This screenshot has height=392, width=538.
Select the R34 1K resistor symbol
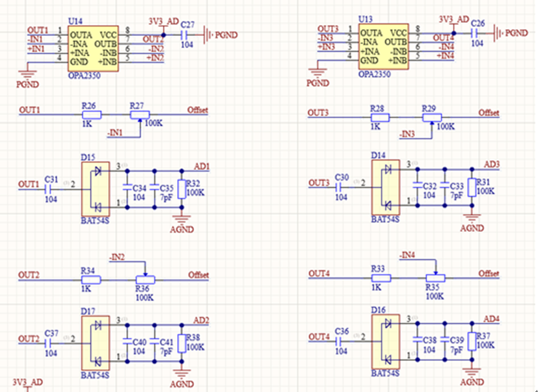[91, 280]
